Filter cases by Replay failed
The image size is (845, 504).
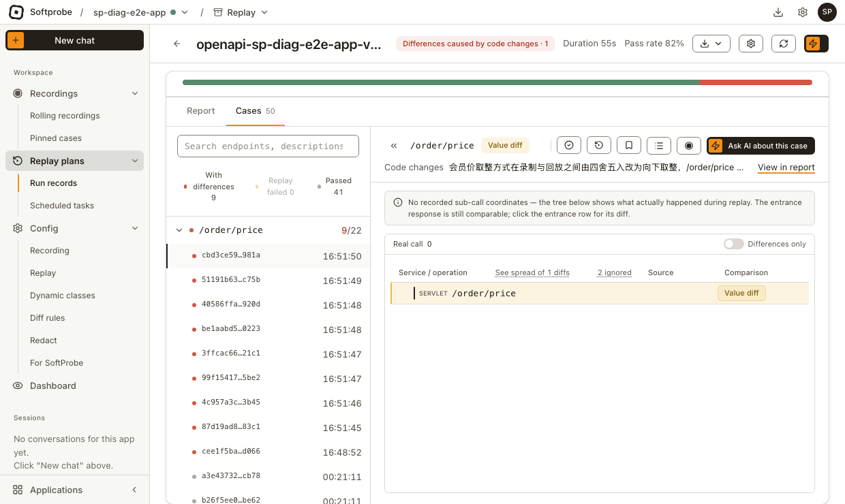(275, 186)
